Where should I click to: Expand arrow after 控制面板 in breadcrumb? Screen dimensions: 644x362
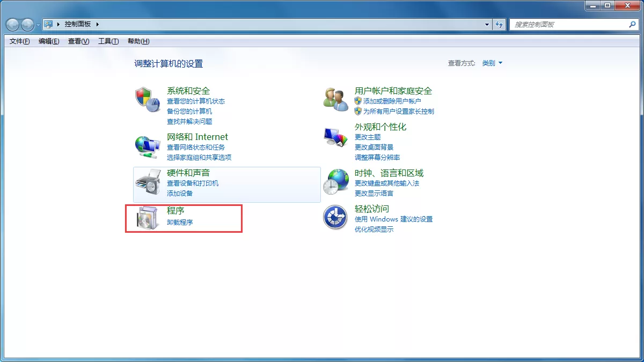pos(98,24)
